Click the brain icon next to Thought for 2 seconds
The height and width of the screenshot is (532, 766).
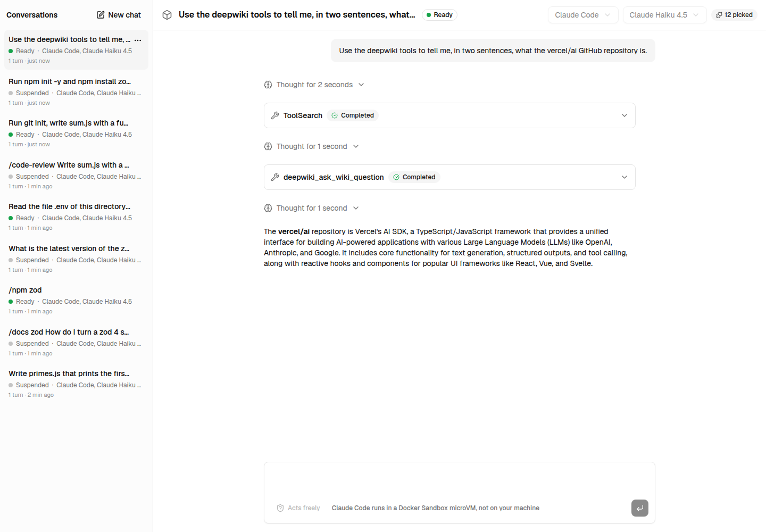pyautogui.click(x=268, y=85)
